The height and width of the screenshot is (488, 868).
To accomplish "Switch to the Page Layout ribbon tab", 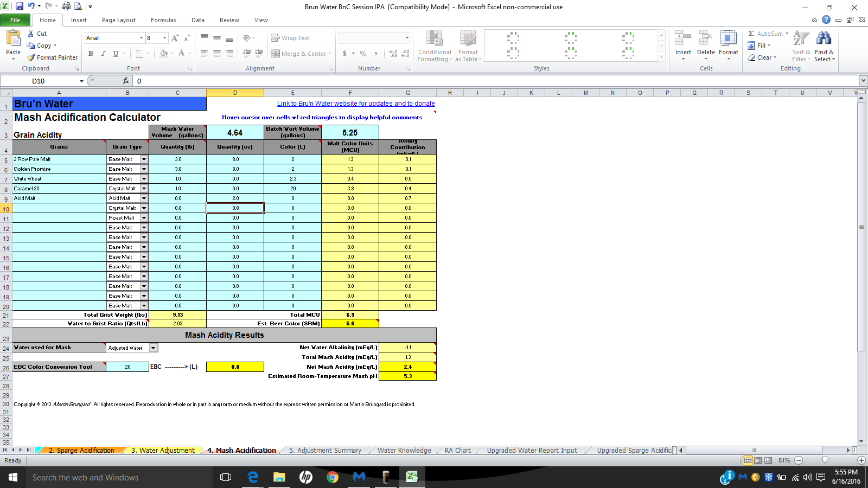I will click(x=119, y=20).
